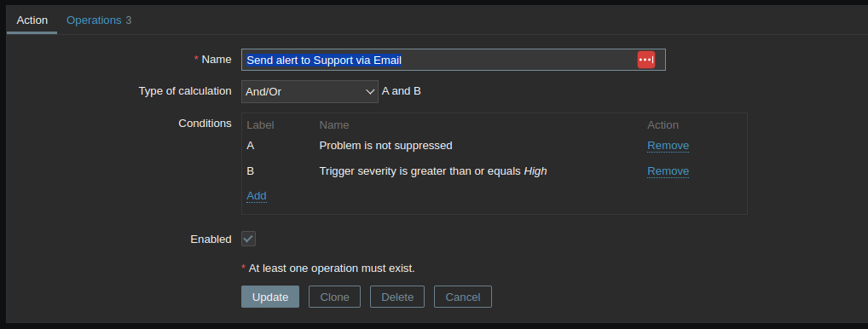Image resolution: width=868 pixels, height=329 pixels.
Task: Remove condition B 'Trigger severity' row
Action: 668,171
